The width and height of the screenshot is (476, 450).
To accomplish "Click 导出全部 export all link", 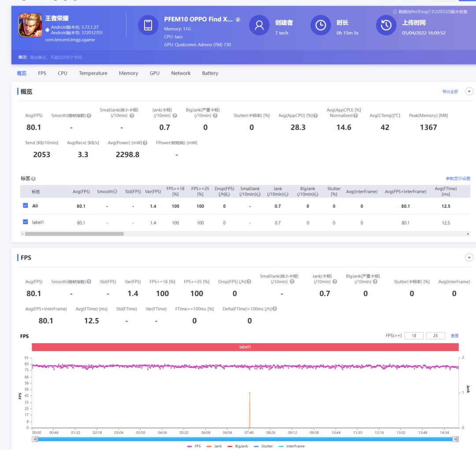I will [450, 92].
